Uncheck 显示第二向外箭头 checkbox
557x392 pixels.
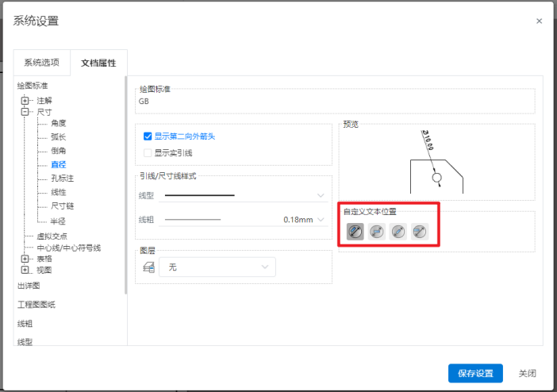[148, 136]
